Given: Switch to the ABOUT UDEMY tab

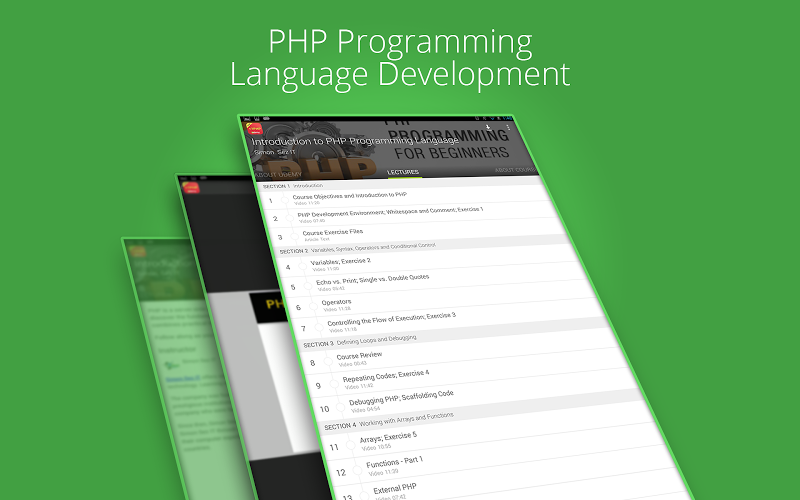Looking at the screenshot, I should pyautogui.click(x=279, y=174).
